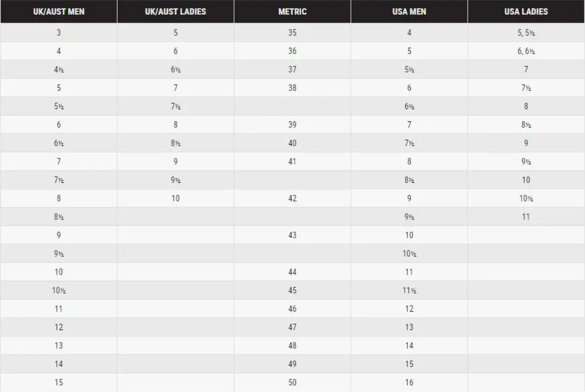The image size is (585, 392).
Task: Click metric size 35 cell
Action: [x=292, y=33]
